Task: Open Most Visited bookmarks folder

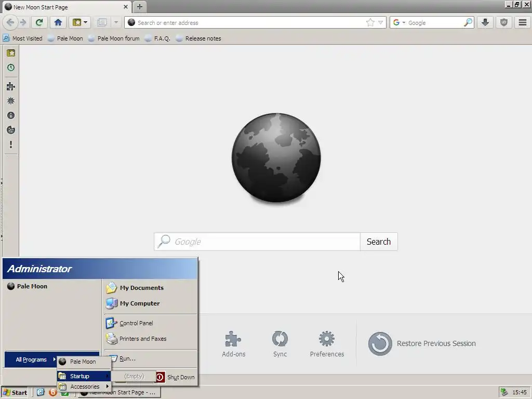Action: (23, 38)
